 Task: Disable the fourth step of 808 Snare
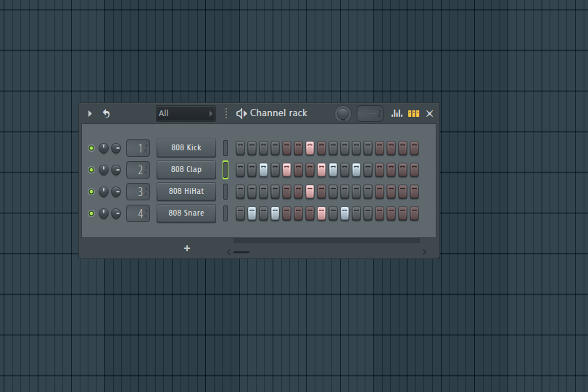(x=275, y=213)
